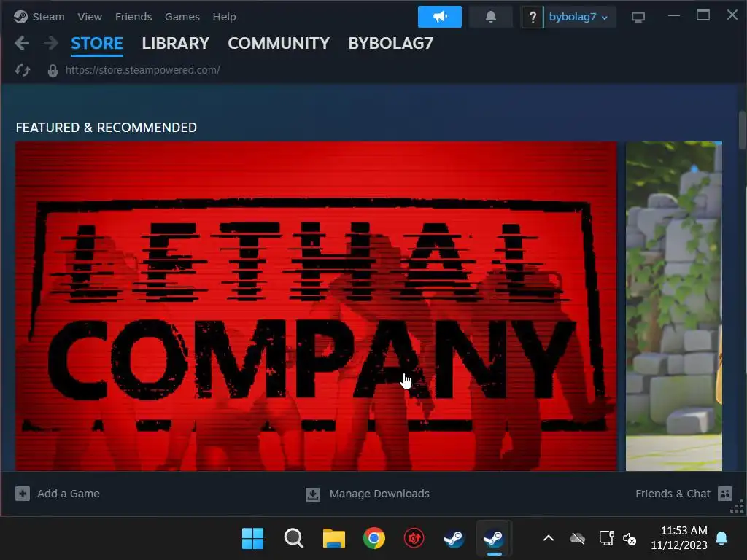Reload the store page with refresh icon
Image resolution: width=747 pixels, height=560 pixels.
pos(22,71)
